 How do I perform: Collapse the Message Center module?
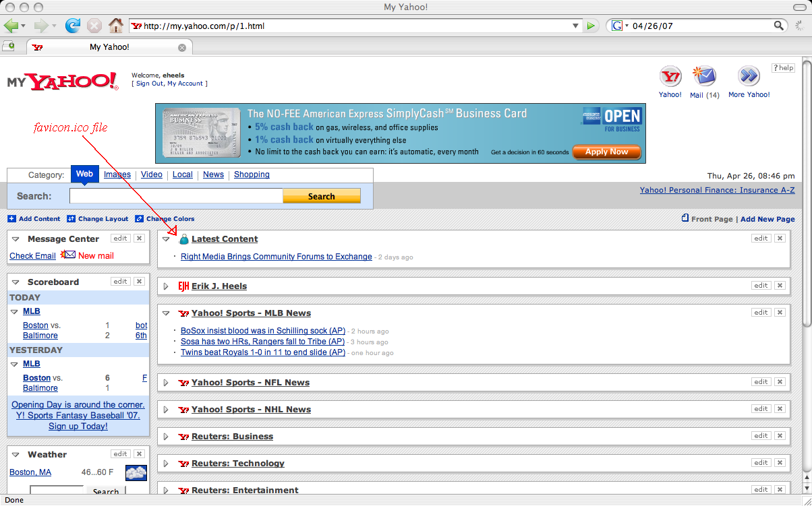16,239
